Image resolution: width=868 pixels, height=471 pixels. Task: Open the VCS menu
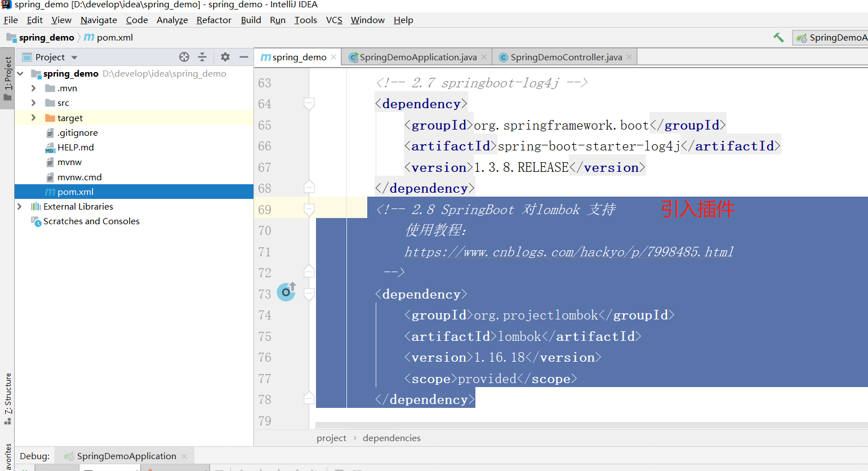click(334, 20)
